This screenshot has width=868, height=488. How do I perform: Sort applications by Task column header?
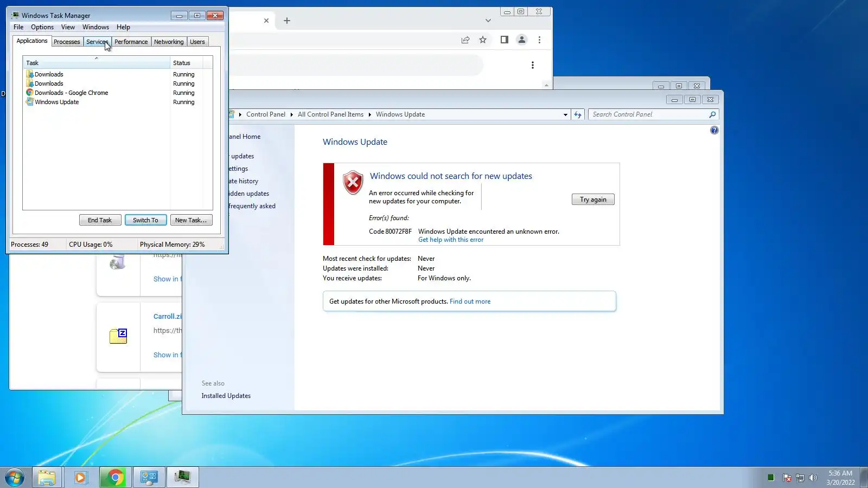pyautogui.click(x=97, y=63)
